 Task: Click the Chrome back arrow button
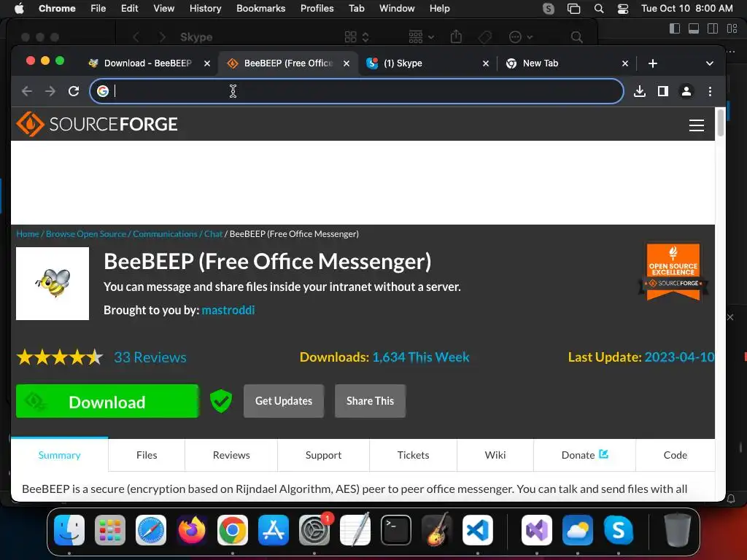pos(27,91)
